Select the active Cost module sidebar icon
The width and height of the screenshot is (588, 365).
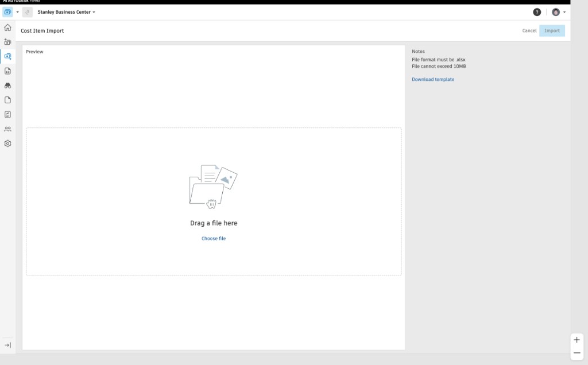pyautogui.click(x=7, y=57)
